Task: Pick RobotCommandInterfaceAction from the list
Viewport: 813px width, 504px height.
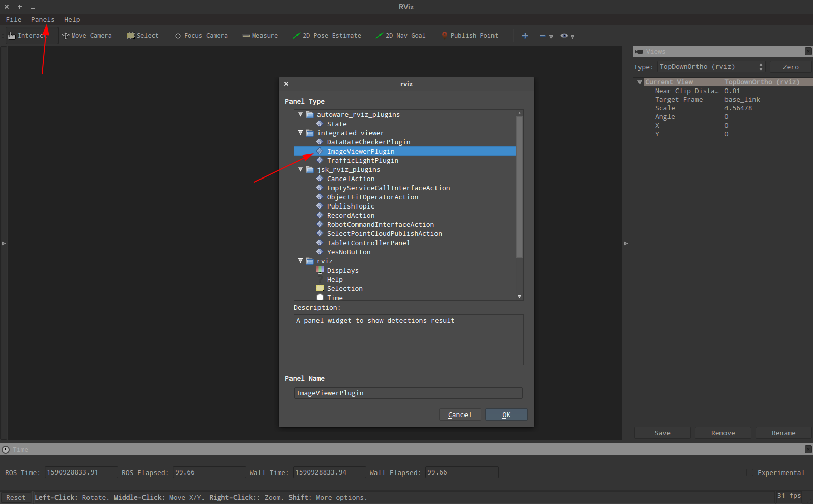Action: pyautogui.click(x=381, y=225)
